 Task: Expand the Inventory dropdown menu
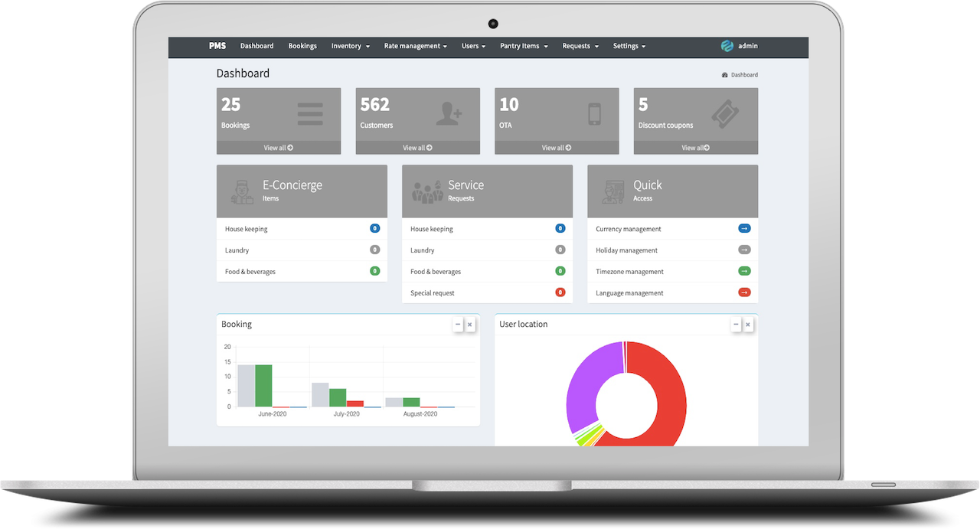pos(350,46)
